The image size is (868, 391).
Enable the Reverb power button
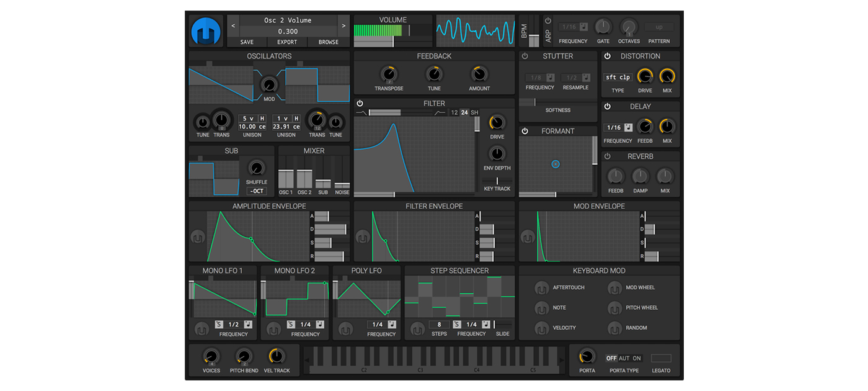[x=608, y=156]
